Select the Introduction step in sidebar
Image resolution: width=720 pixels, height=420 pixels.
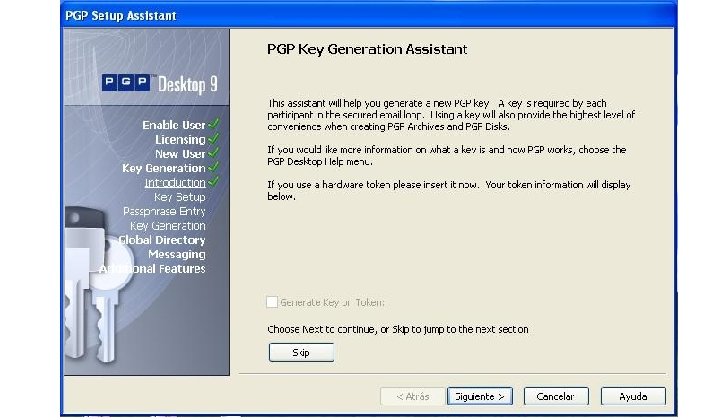pos(175,183)
